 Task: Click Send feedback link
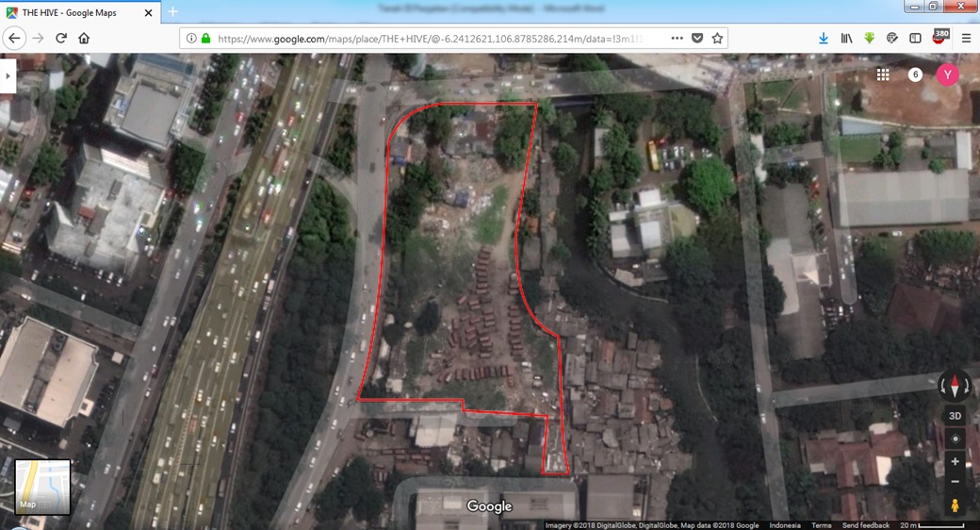(866, 525)
